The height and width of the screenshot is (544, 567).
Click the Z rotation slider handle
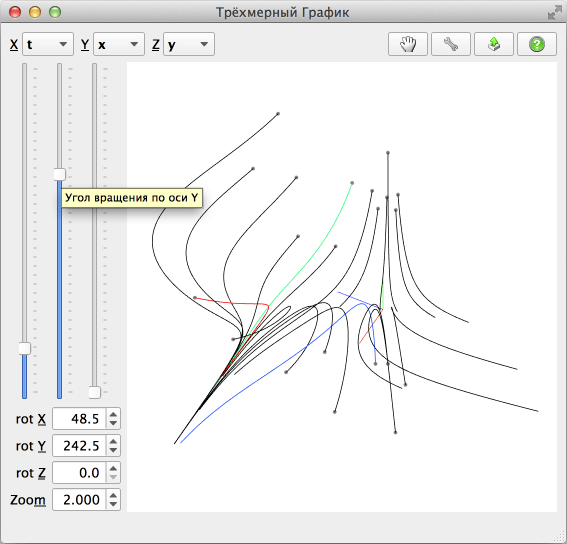[95, 392]
